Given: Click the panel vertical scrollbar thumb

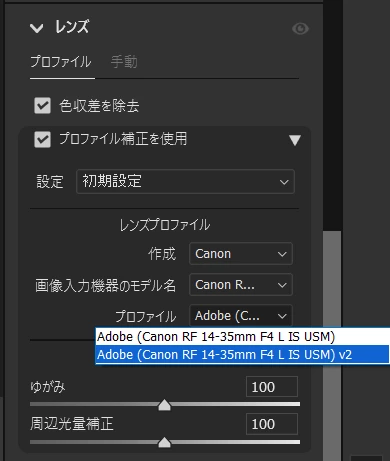Looking at the screenshot, I should (332, 346).
